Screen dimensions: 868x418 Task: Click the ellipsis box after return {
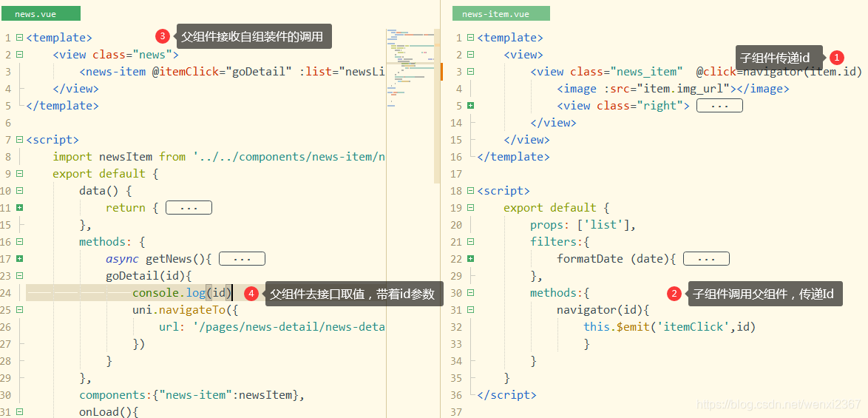(x=189, y=208)
